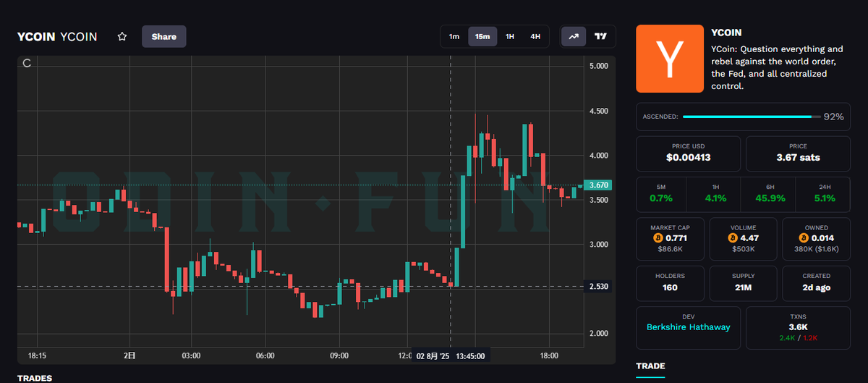
Task: Click the $86.6K market cap value
Action: pyautogui.click(x=670, y=249)
